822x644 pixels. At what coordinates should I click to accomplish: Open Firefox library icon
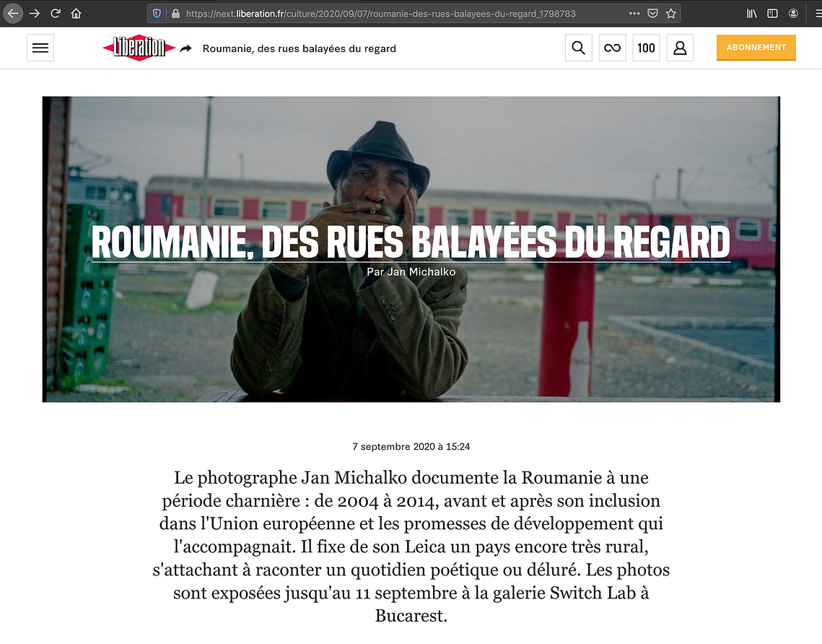tap(752, 14)
